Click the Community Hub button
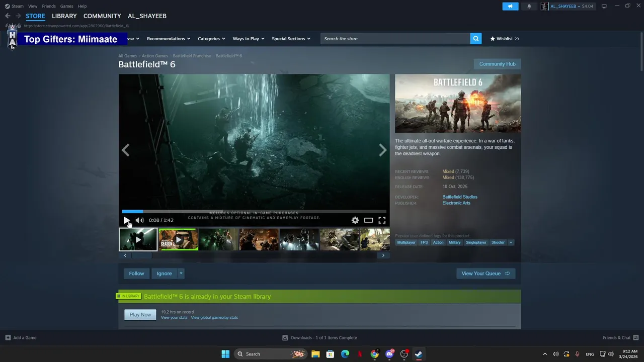Viewport: 644px width, 362px height. point(497,64)
